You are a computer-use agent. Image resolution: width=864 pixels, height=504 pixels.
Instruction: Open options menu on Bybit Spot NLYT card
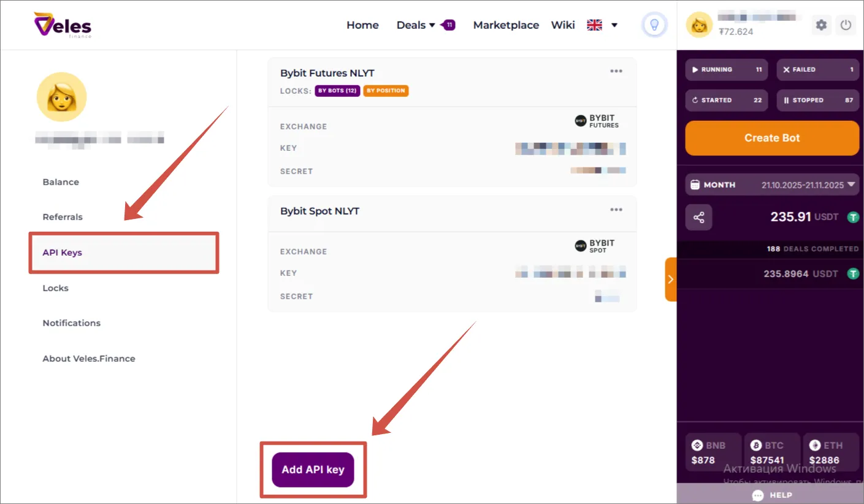616,208
